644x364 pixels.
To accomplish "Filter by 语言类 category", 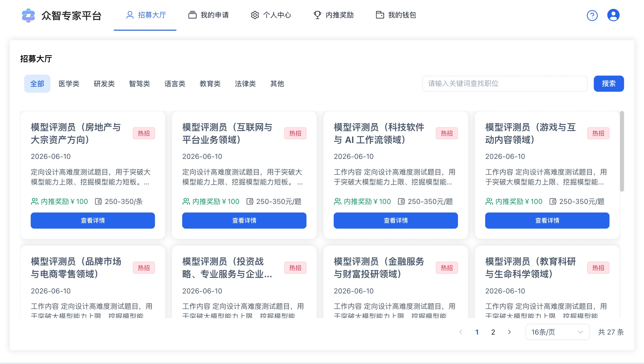I will pyautogui.click(x=175, y=84).
